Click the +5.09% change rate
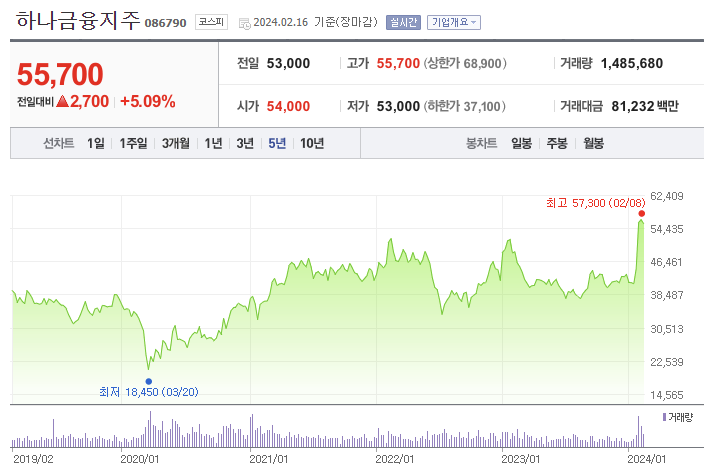Screen dimensions: 704x472 click(x=148, y=101)
